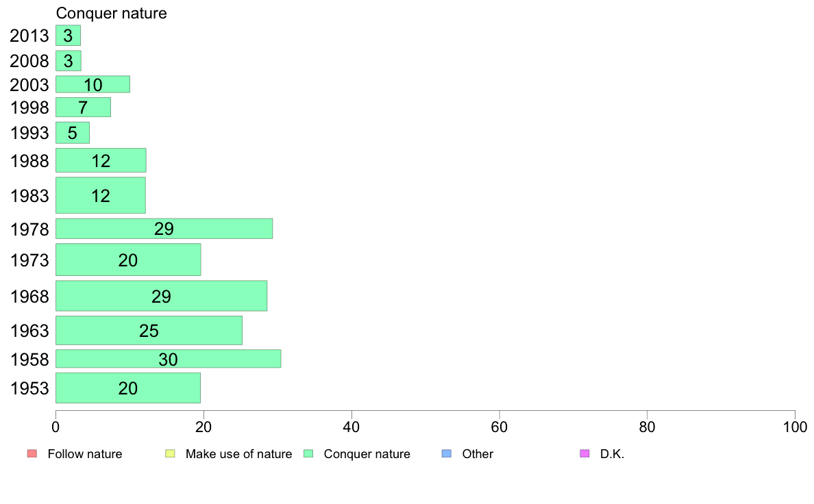Select the 1978 bar showing 29
The image size is (814, 504).
[164, 229]
